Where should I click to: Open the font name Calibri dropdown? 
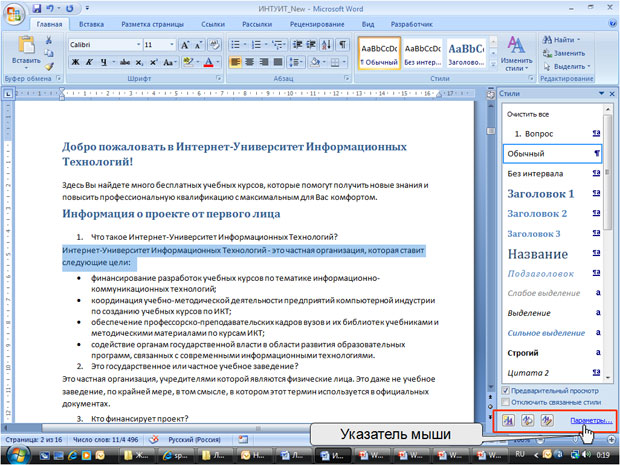pyautogui.click(x=138, y=45)
